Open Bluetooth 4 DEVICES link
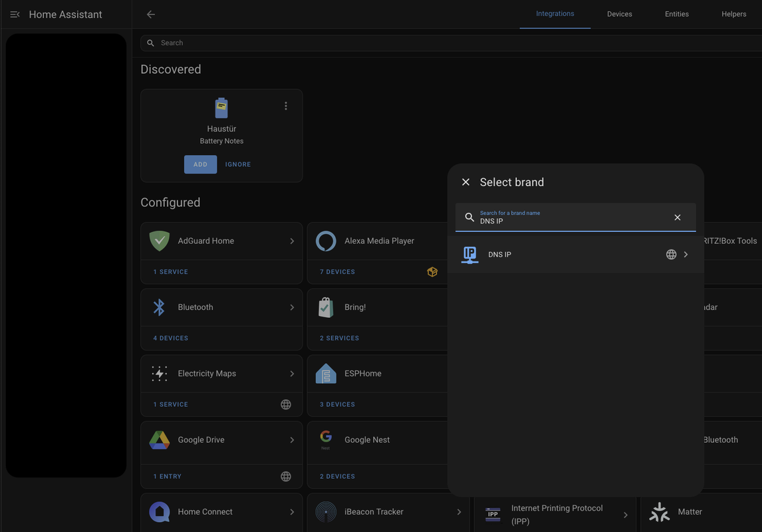The width and height of the screenshot is (762, 532). [171, 338]
